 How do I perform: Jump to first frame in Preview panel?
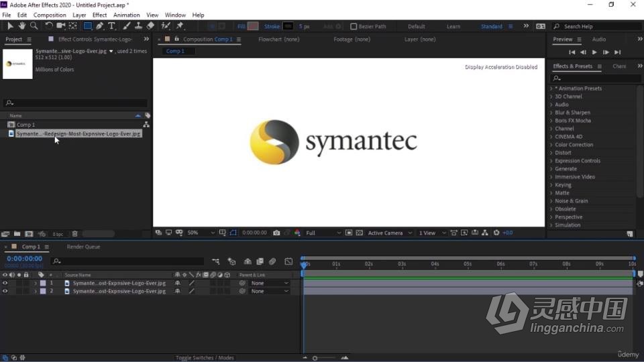coord(572,52)
